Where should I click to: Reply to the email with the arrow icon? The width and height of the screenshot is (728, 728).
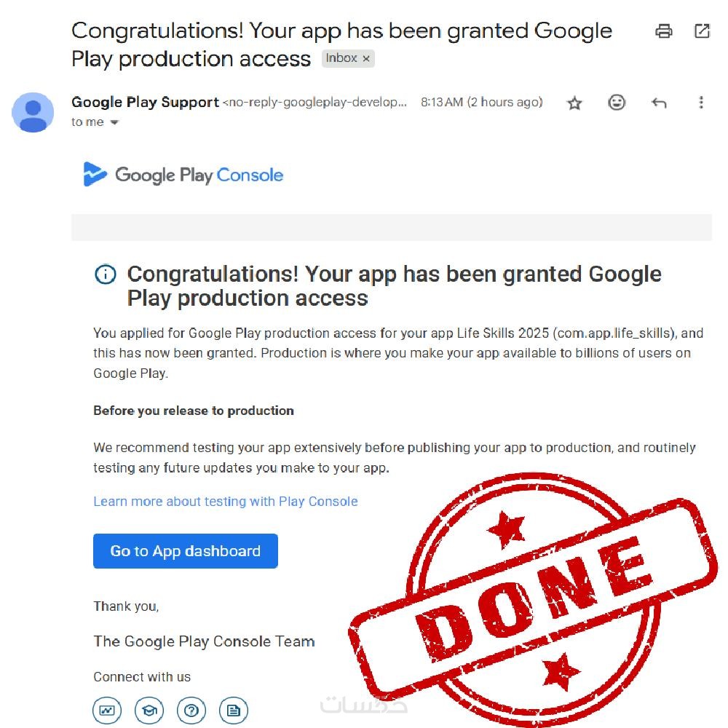click(x=659, y=103)
